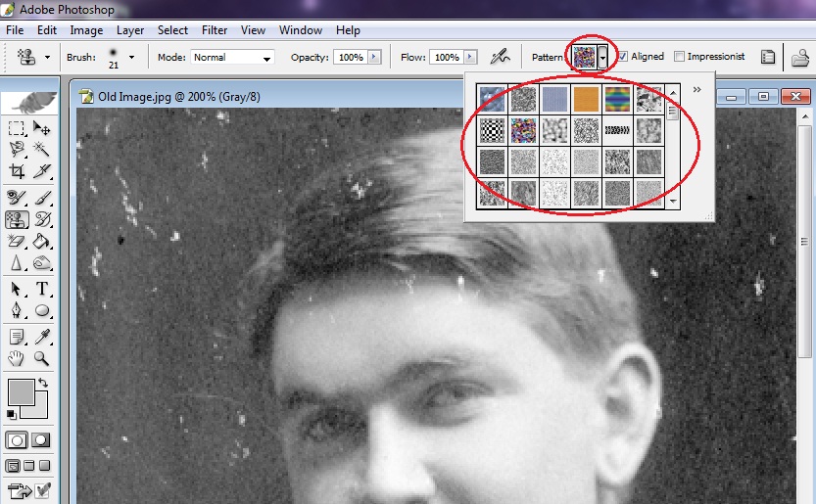Select the Path Selection arrow tool
Image resolution: width=816 pixels, height=504 pixels.
click(x=16, y=289)
